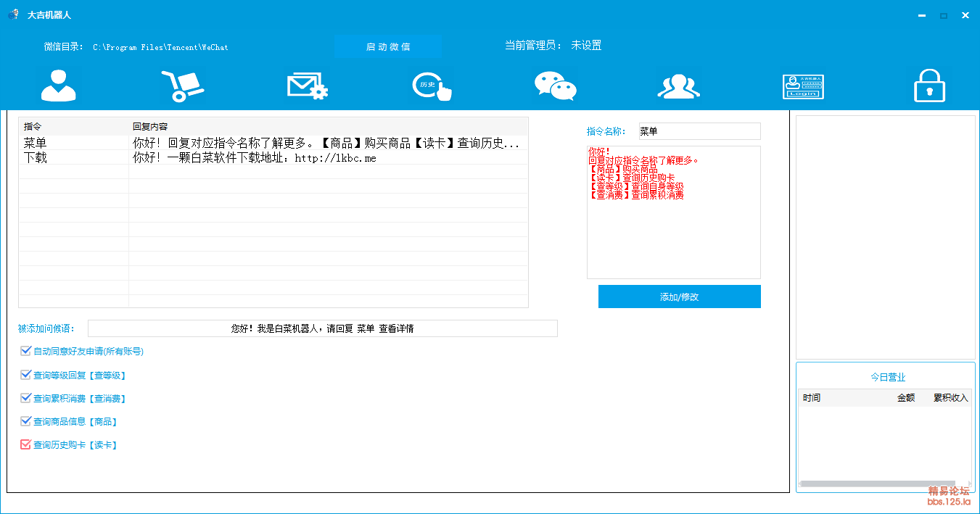The height and width of the screenshot is (514, 980).
Task: Disable 查询历史购卡 red checkbox
Action: pyautogui.click(x=26, y=445)
